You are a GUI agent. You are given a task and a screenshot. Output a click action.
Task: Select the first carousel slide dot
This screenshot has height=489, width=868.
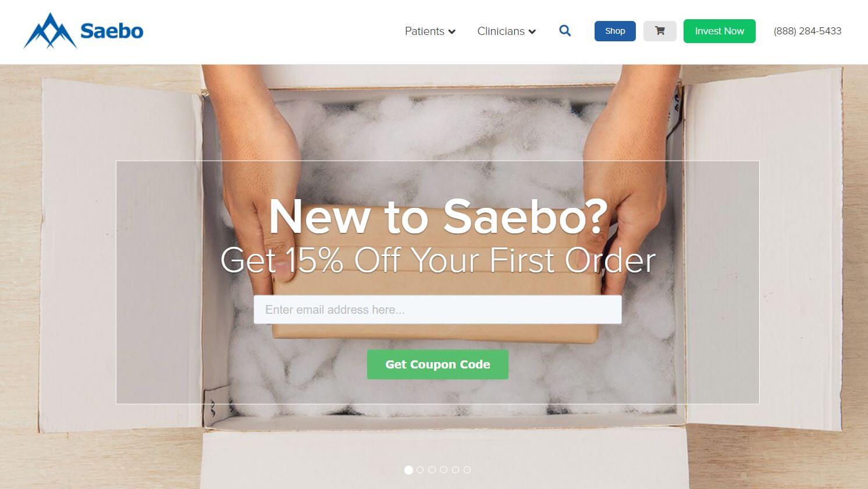tap(408, 470)
